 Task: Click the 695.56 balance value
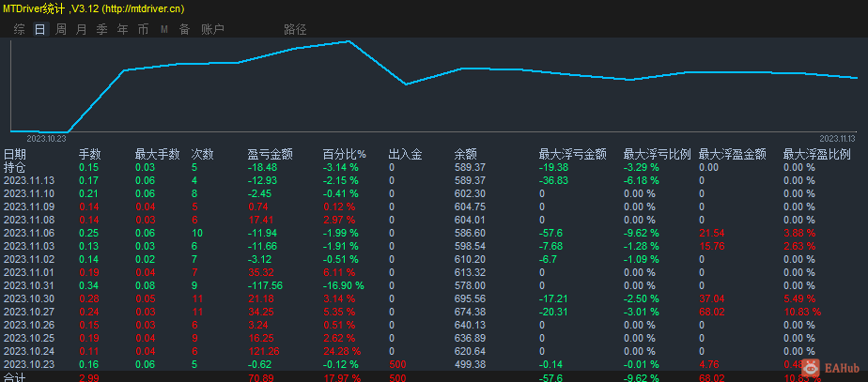click(470, 298)
